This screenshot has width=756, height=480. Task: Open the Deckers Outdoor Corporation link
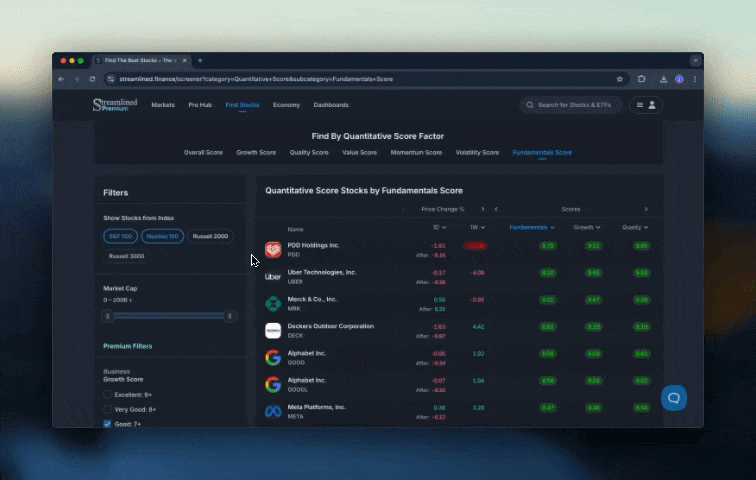[x=331, y=326]
